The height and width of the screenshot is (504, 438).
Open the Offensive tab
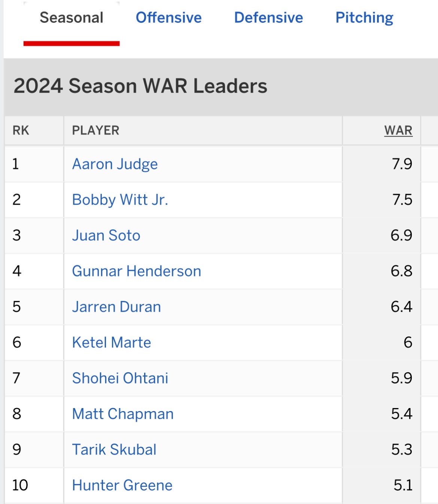click(168, 18)
